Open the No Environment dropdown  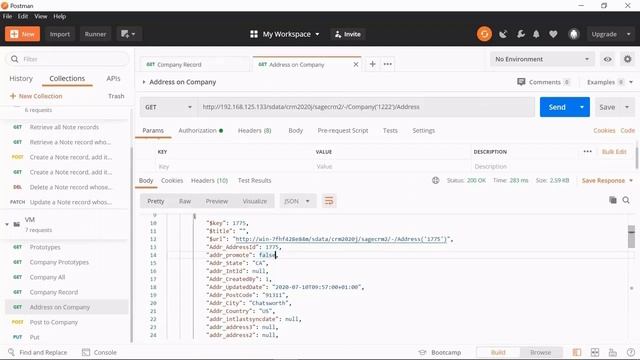click(x=542, y=59)
